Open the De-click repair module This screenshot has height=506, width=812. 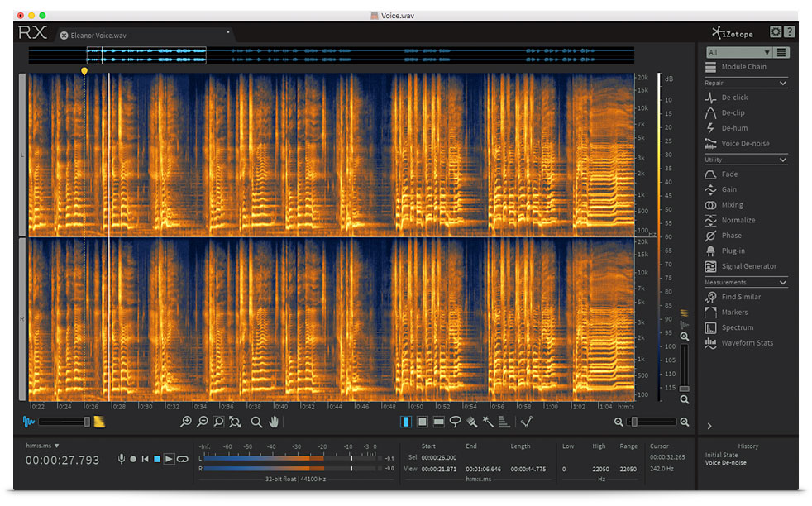733,98
